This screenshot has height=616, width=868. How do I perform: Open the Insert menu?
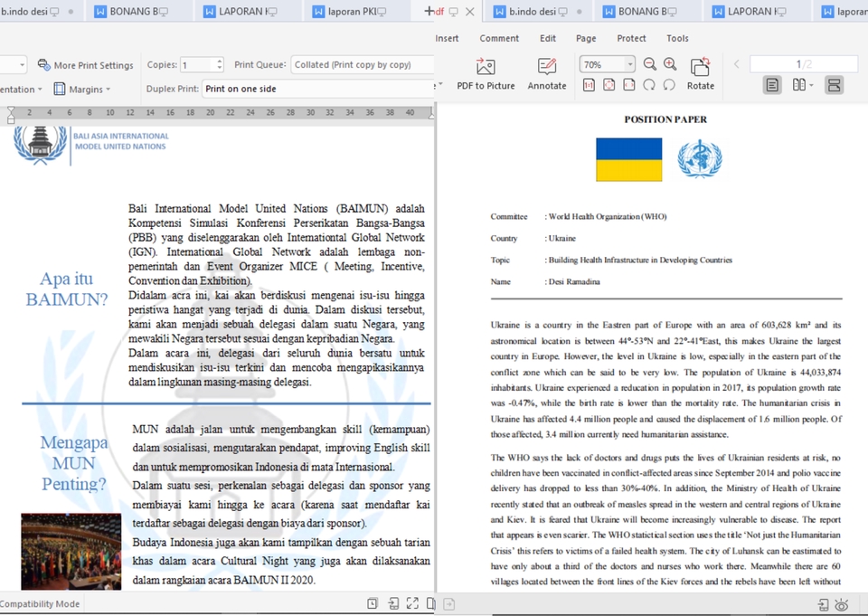click(447, 38)
